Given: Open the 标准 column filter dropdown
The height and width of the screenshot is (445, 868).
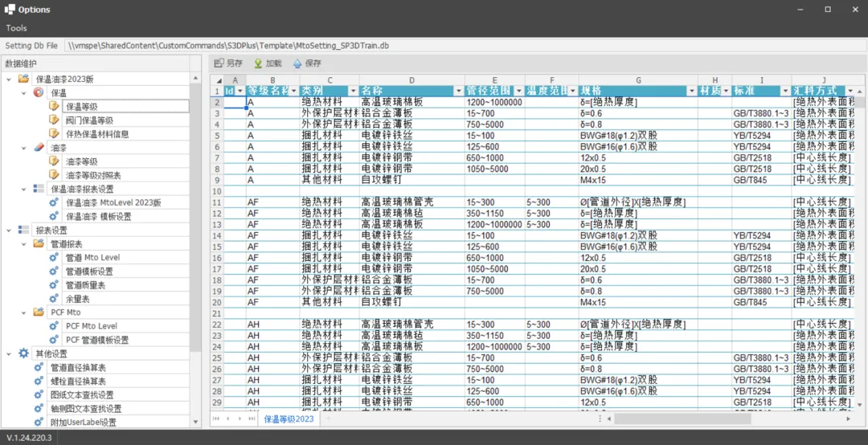Looking at the screenshot, I should (x=785, y=91).
